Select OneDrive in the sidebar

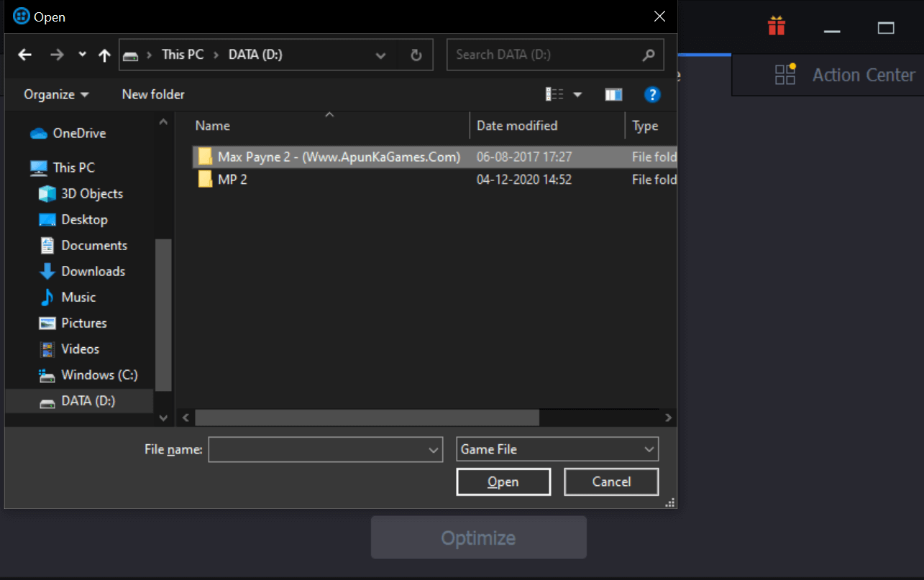78,133
